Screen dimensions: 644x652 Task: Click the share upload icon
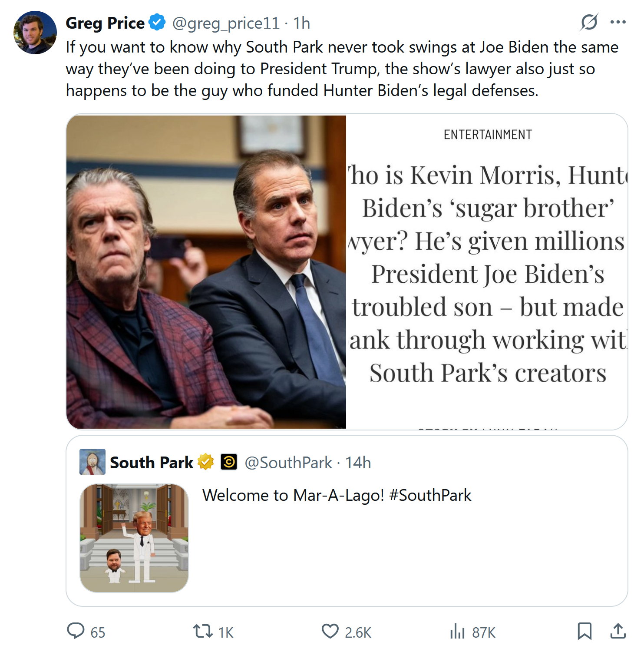618,631
